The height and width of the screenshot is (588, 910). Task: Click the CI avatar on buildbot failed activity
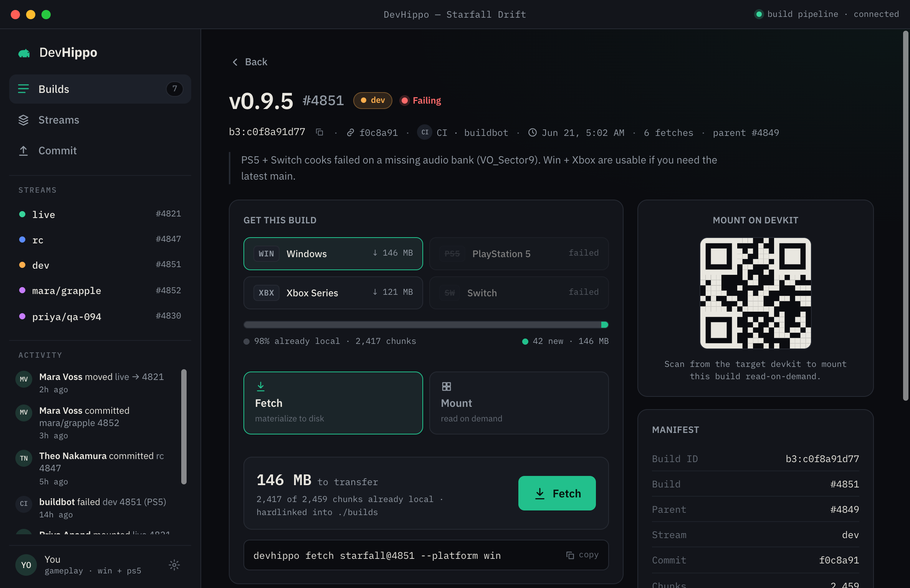24,504
